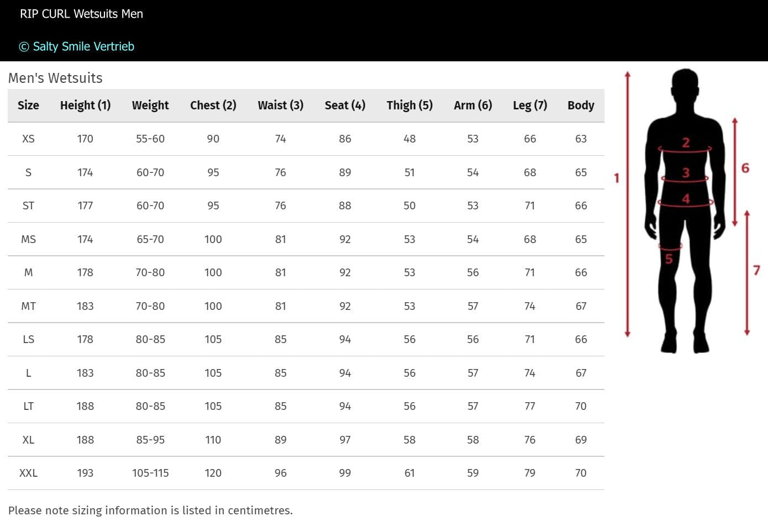The width and height of the screenshot is (768, 532).
Task: Click the seat marker 4 on the figure
Action: tap(686, 198)
